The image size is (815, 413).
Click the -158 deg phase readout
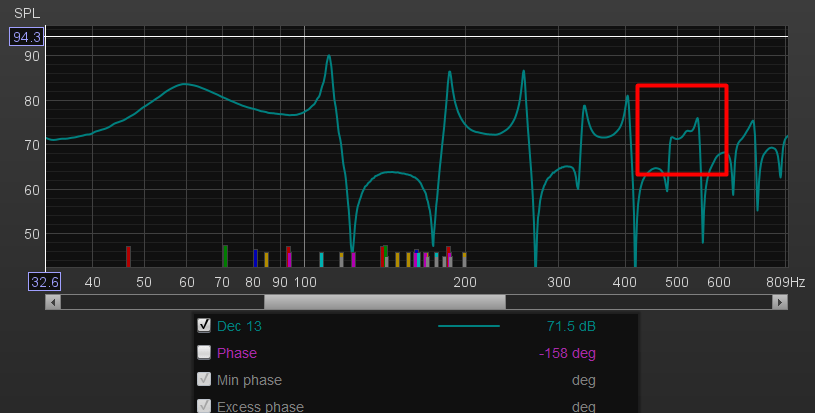tap(567, 353)
